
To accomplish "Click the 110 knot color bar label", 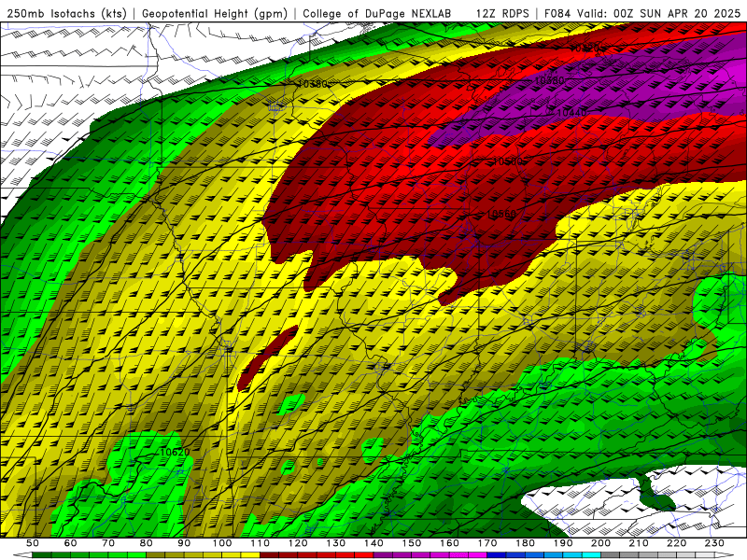I will point(260,543).
